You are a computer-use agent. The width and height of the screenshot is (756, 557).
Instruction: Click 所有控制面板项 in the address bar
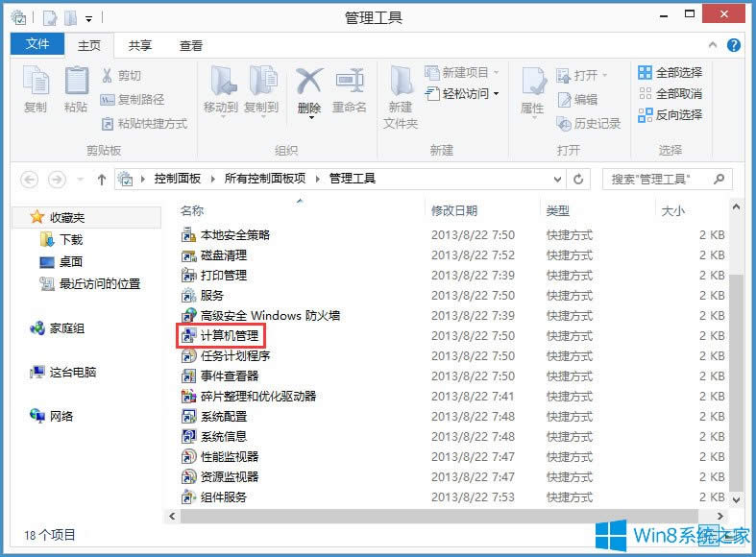[265, 179]
